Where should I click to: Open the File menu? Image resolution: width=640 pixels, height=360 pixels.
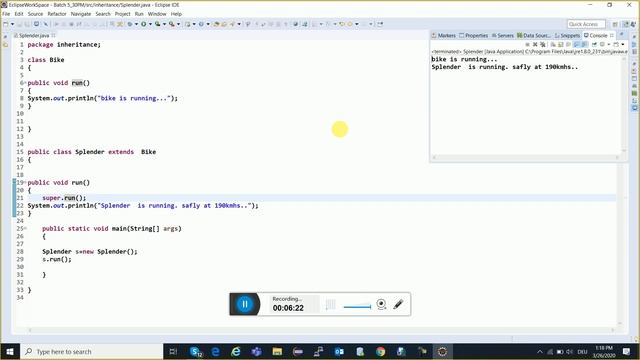(x=6, y=14)
